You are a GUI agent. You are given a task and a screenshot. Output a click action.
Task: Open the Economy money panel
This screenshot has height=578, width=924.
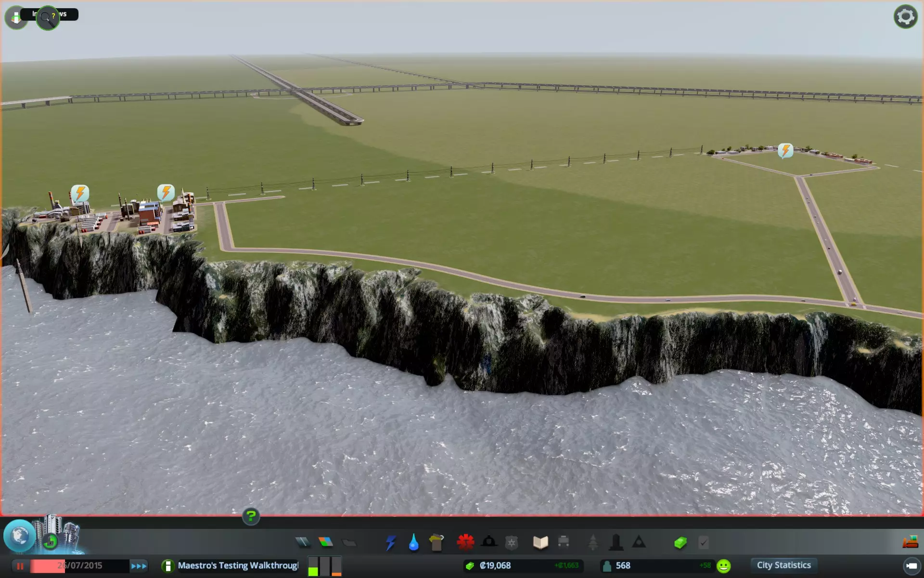[680, 543]
